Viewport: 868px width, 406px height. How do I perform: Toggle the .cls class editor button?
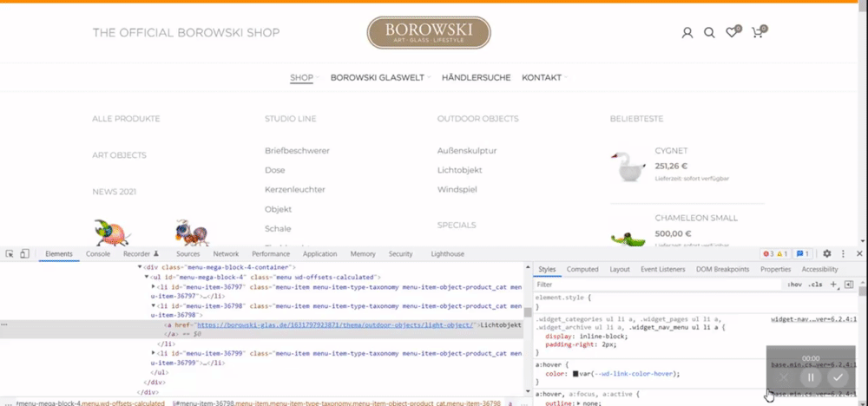pos(815,285)
